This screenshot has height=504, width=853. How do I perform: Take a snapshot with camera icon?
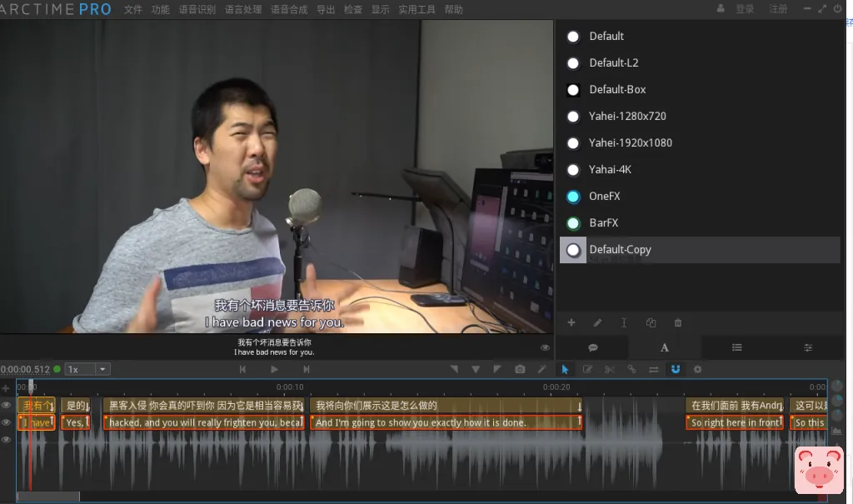click(520, 369)
